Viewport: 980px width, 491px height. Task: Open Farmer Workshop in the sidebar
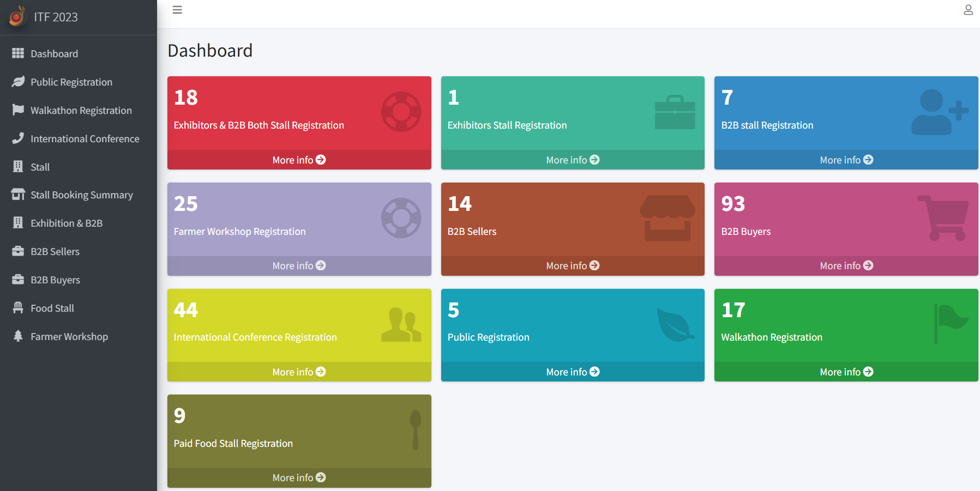click(79, 336)
